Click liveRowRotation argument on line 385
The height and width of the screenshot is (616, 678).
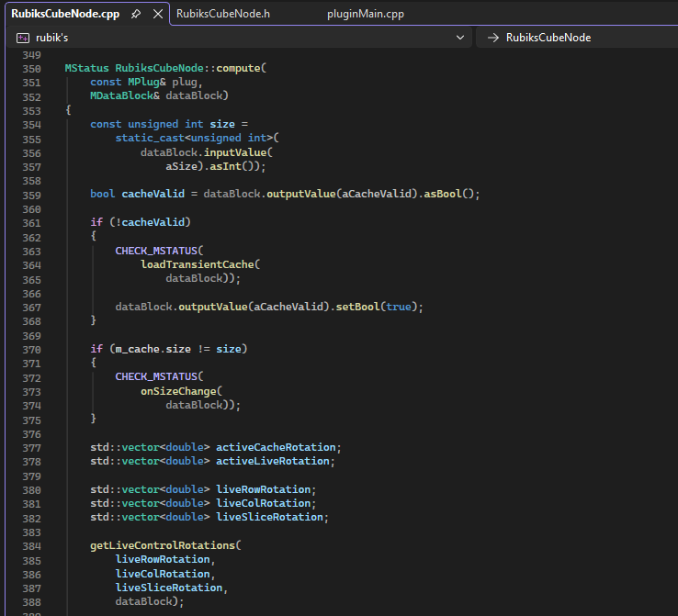tap(163, 559)
